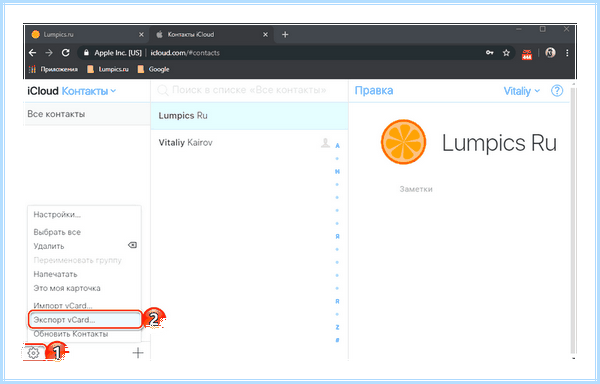Open Lumpics.ru bookmark folder
This screenshot has width=600, height=384.
click(x=108, y=69)
